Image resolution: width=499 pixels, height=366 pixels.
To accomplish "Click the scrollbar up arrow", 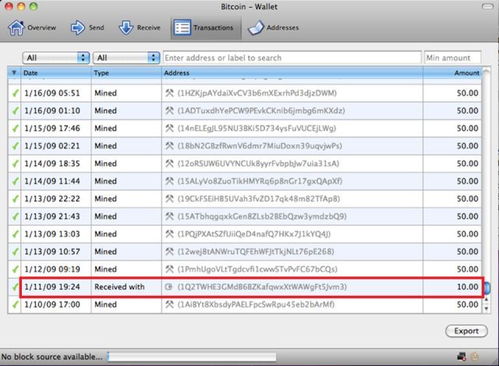I will (487, 300).
